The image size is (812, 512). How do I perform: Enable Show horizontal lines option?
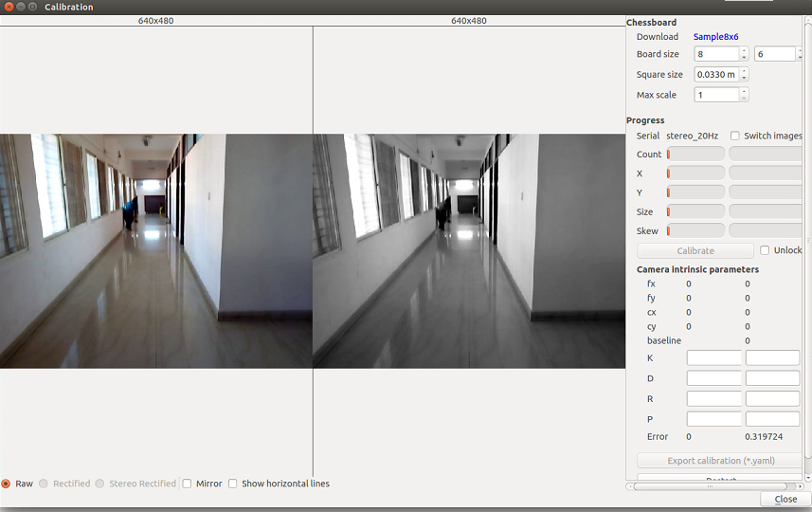tap(233, 484)
